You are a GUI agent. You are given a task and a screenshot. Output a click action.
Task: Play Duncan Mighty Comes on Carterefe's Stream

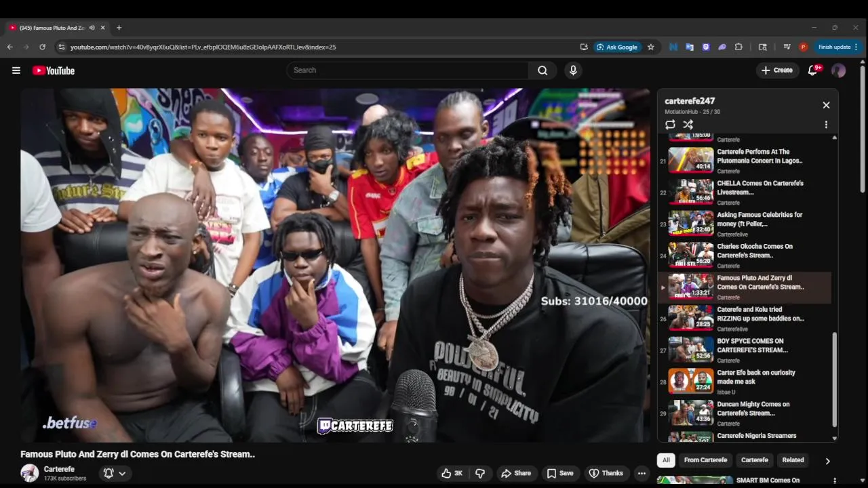[744, 413]
